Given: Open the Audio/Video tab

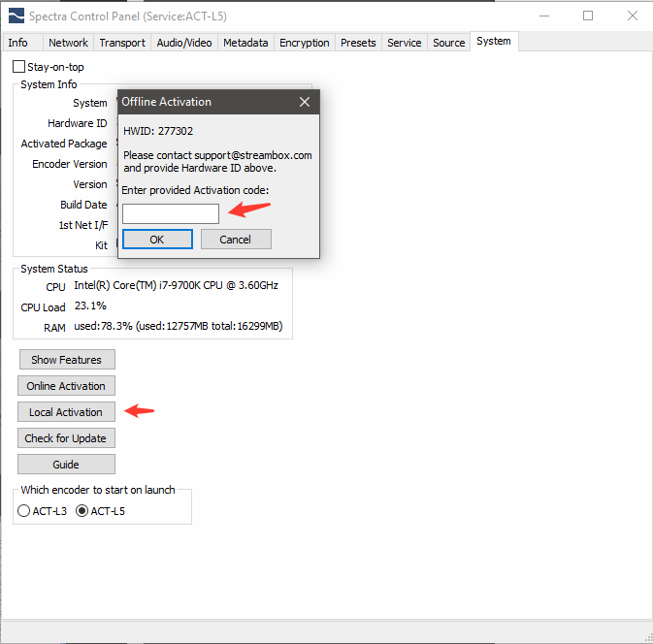Looking at the screenshot, I should (x=183, y=43).
